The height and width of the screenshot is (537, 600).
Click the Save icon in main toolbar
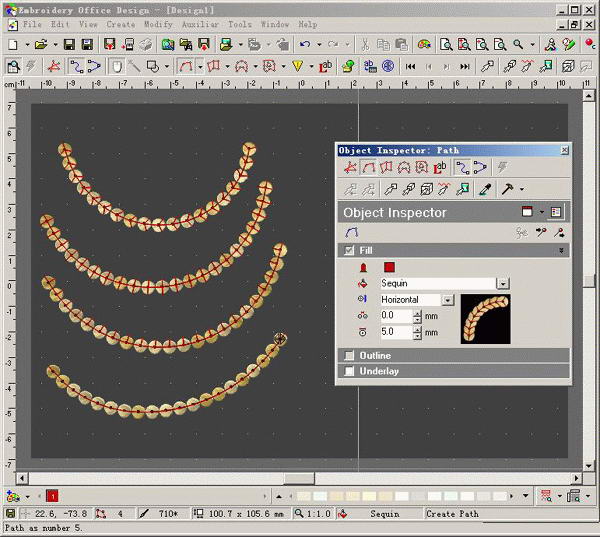click(x=70, y=44)
